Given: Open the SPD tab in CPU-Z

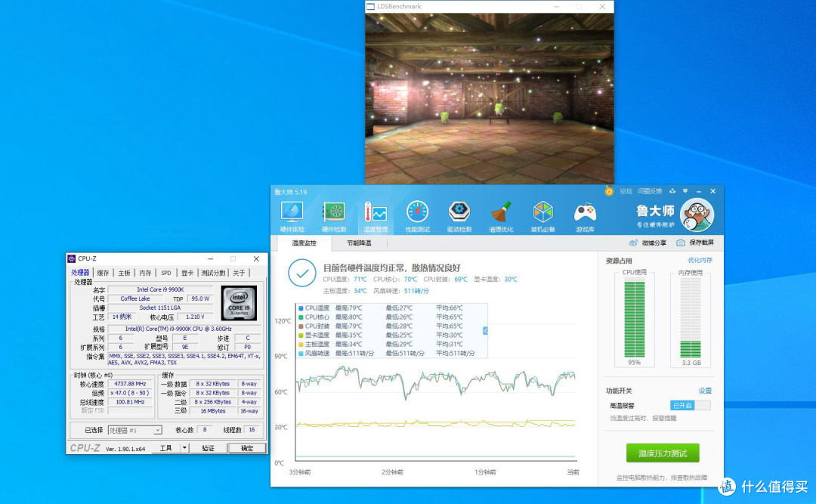Looking at the screenshot, I should click(166, 273).
